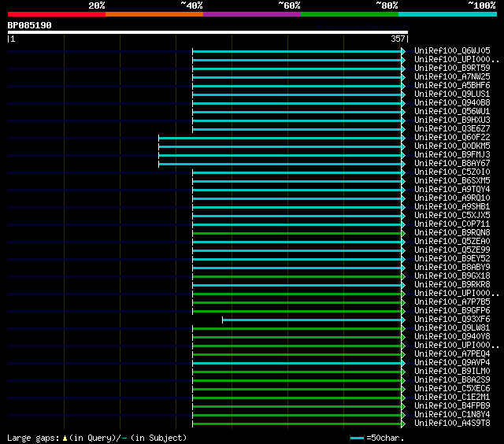The image size is (504, 444).
Task: Click the orange ~40% legend segment
Action: point(154,14)
